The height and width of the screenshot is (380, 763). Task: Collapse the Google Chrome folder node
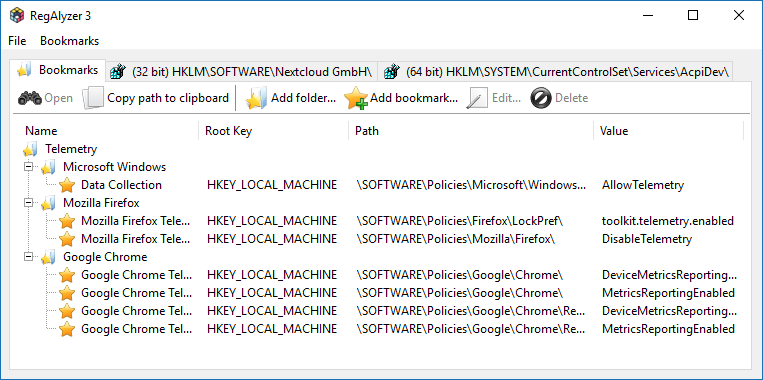29,257
